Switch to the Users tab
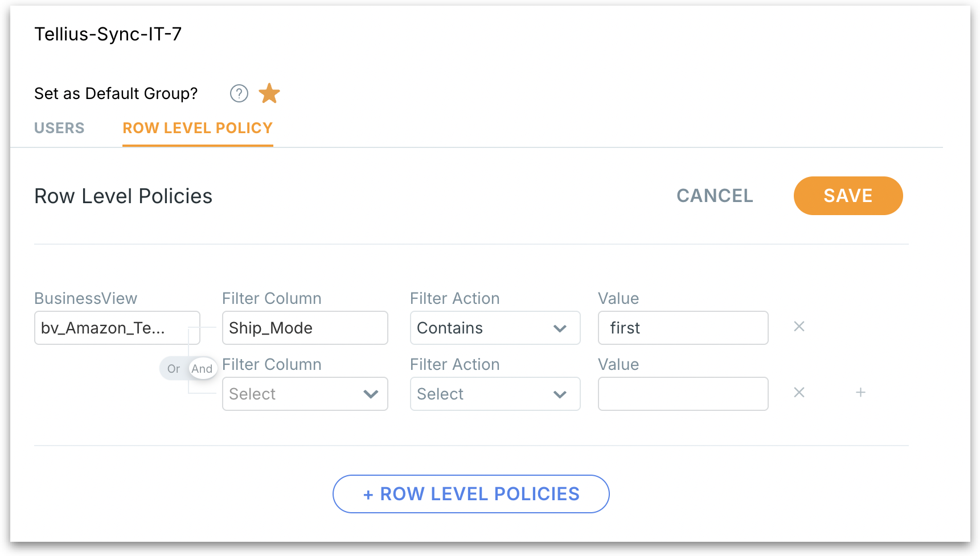This screenshot has height=556, width=980. 59,128
